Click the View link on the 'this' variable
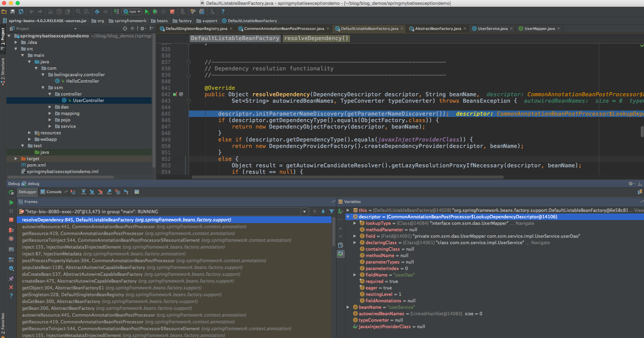 639,210
